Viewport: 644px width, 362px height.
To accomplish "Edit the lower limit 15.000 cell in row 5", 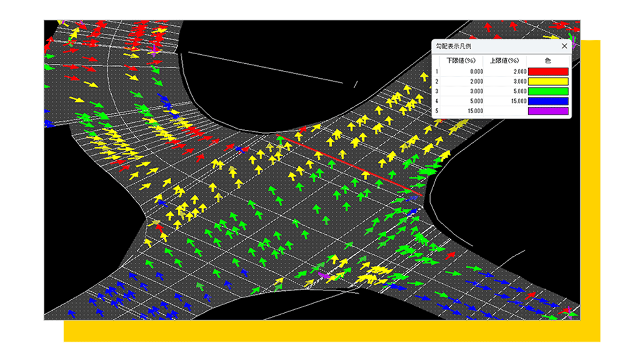I will (x=462, y=111).
